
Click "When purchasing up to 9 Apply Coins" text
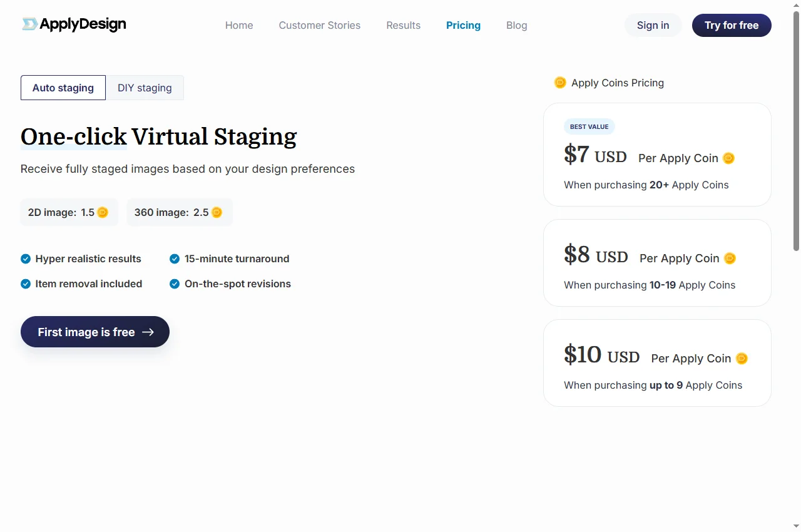coord(653,385)
